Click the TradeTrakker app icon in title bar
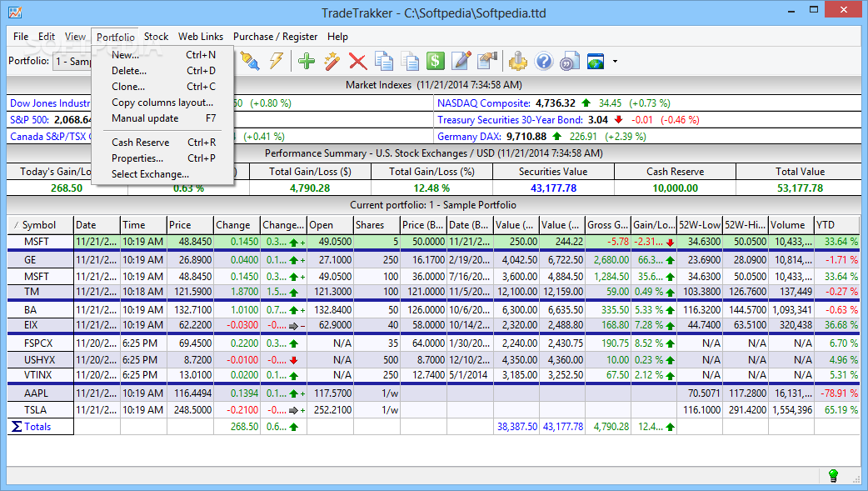The width and height of the screenshot is (868, 491). (15, 12)
